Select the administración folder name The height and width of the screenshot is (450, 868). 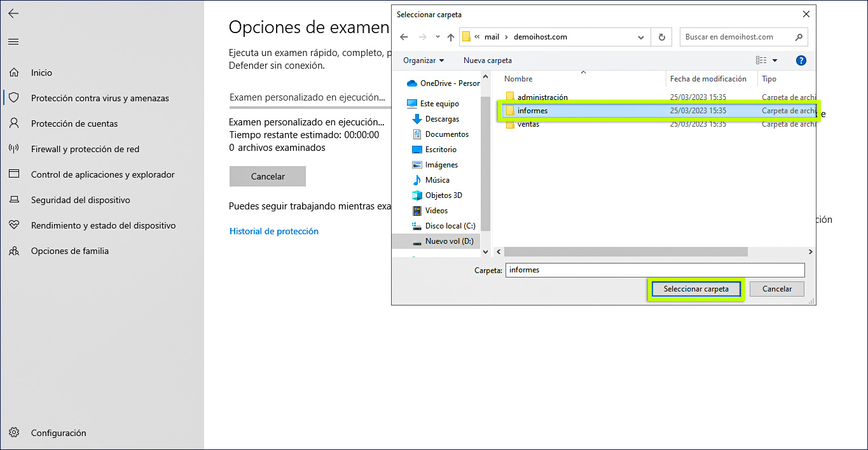coord(542,97)
